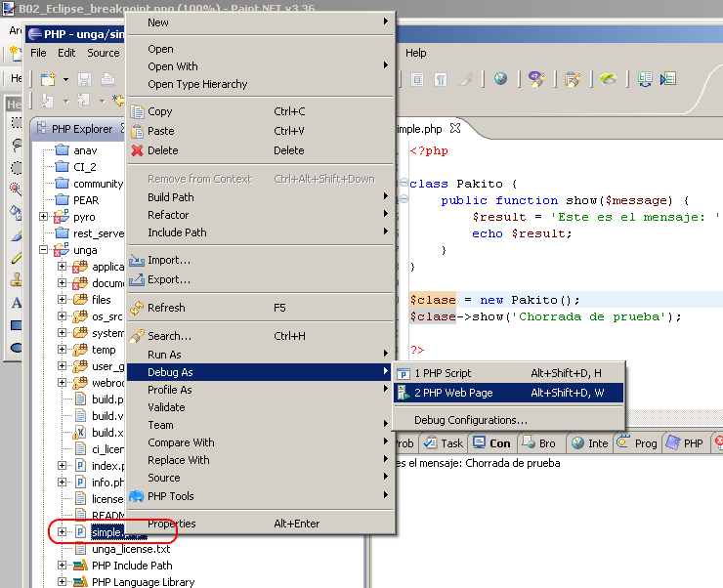Collapse the class Pakito code fold
723x588 pixels.
(x=404, y=183)
